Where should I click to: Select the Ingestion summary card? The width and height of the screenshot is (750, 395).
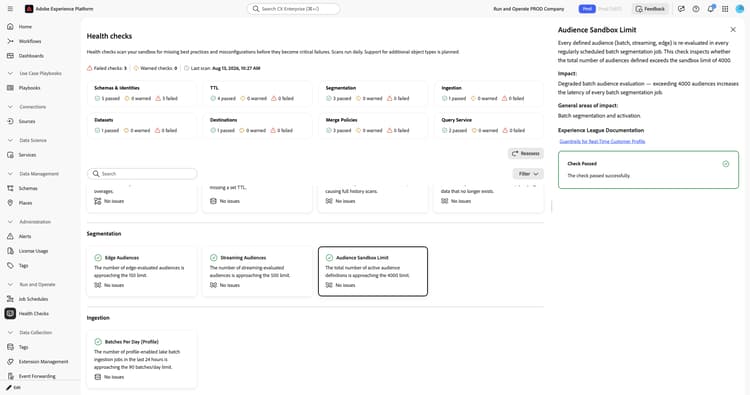click(489, 93)
